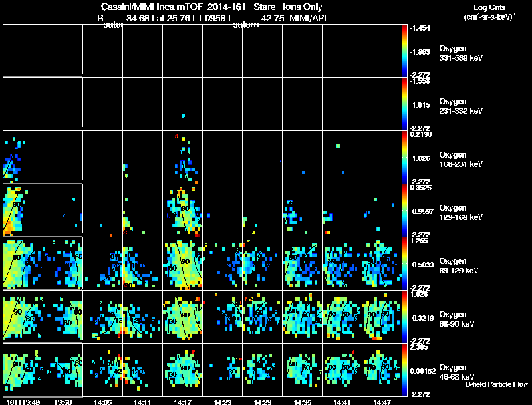Image resolution: width=532 pixels, height=405 pixels.
Task: Click the "Lat 25.76" header value
Action: (x=172, y=19)
